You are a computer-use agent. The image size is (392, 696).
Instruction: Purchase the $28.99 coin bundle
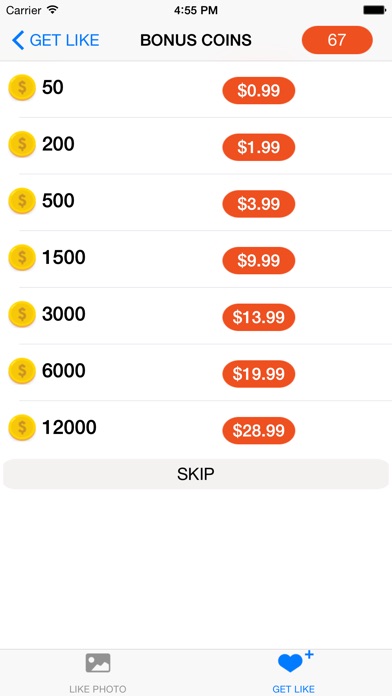point(259,431)
